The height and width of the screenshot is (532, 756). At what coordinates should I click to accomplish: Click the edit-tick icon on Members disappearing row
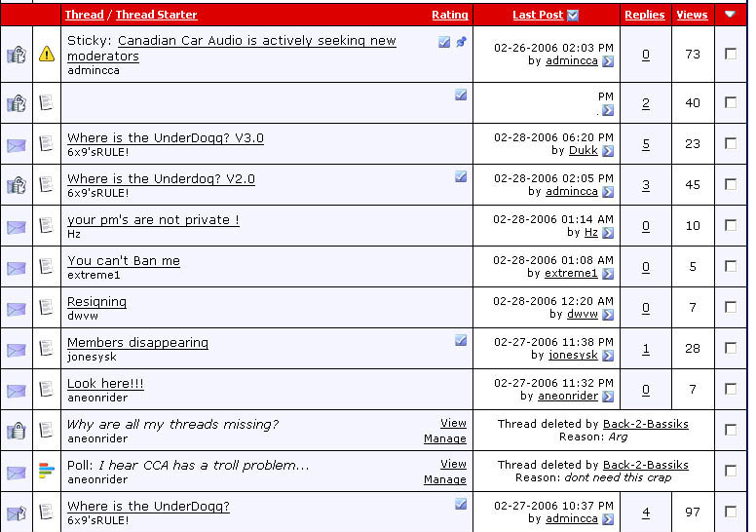click(x=461, y=340)
